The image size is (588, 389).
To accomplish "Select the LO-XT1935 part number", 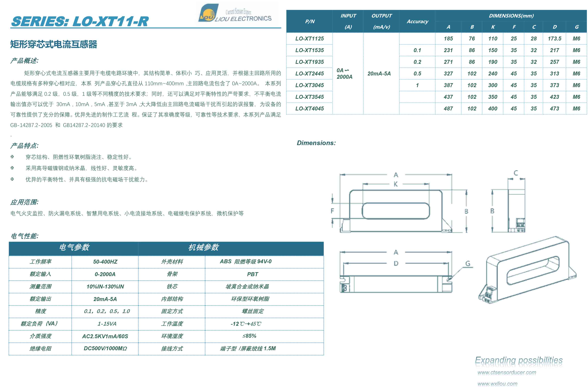I will tap(309, 62).
